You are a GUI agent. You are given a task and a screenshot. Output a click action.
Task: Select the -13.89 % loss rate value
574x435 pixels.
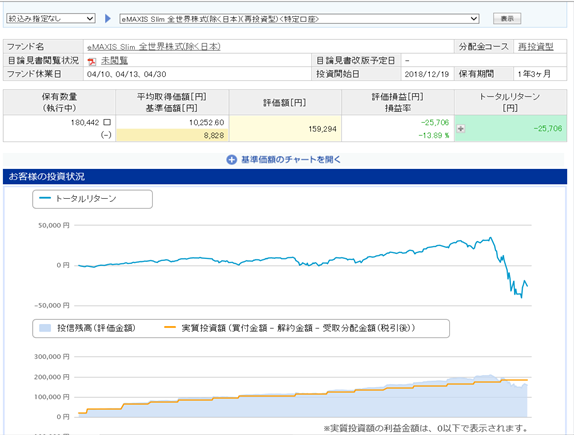(434, 135)
